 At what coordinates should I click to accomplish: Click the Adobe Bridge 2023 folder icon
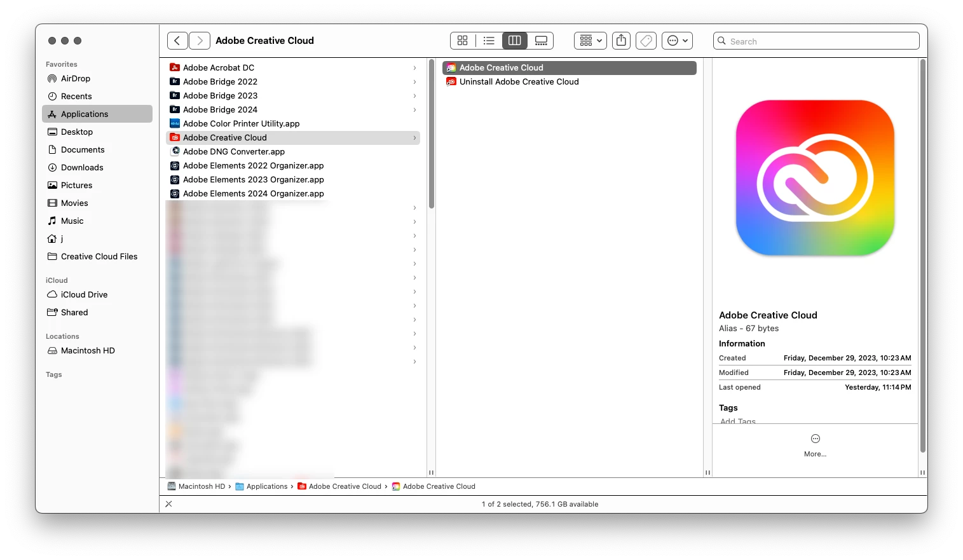pyautogui.click(x=175, y=95)
